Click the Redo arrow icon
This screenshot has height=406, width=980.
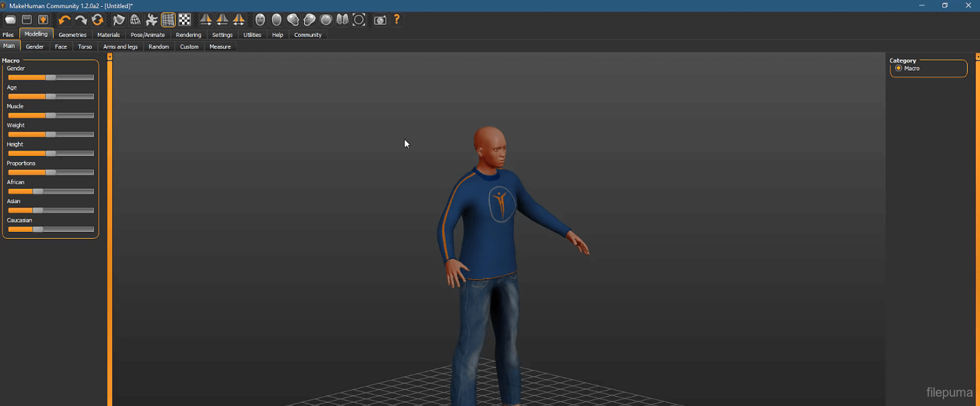(x=81, y=20)
